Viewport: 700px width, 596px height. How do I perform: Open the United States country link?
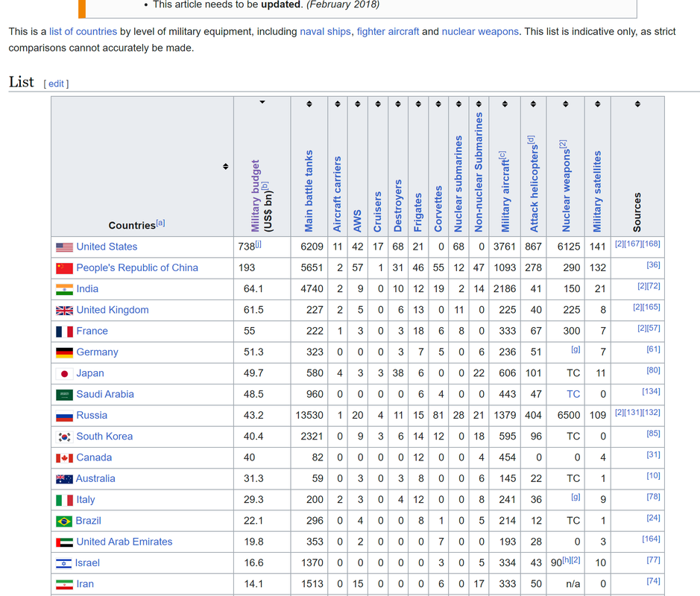pyautogui.click(x=107, y=247)
